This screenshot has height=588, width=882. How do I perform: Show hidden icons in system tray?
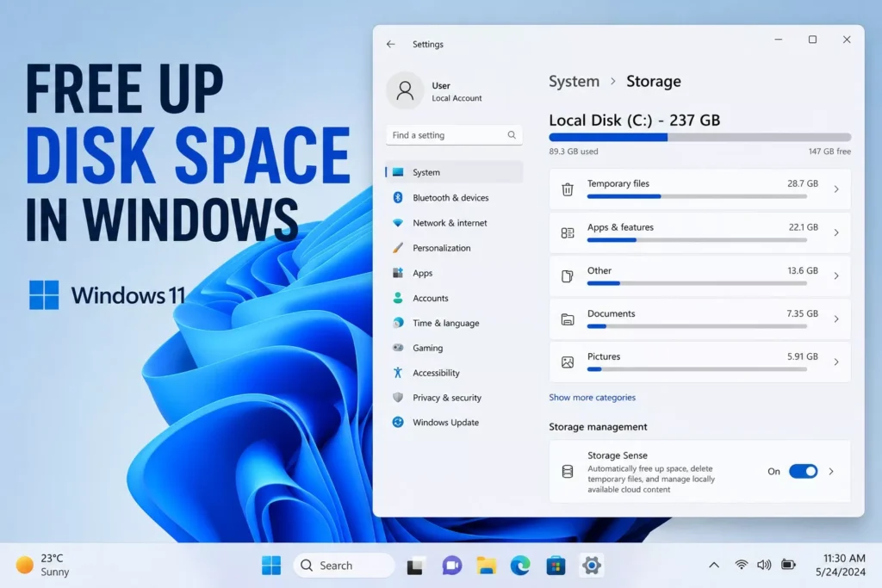click(x=714, y=565)
